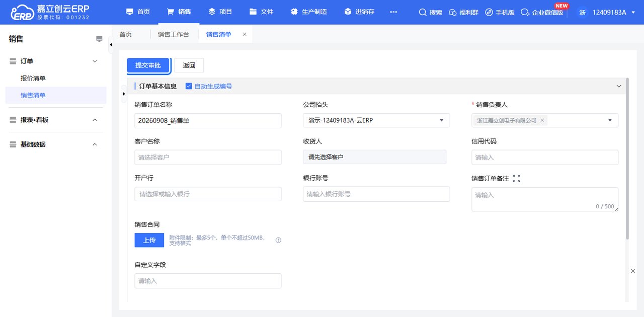Collapse the left sidebar with the arrow handle

111,45
